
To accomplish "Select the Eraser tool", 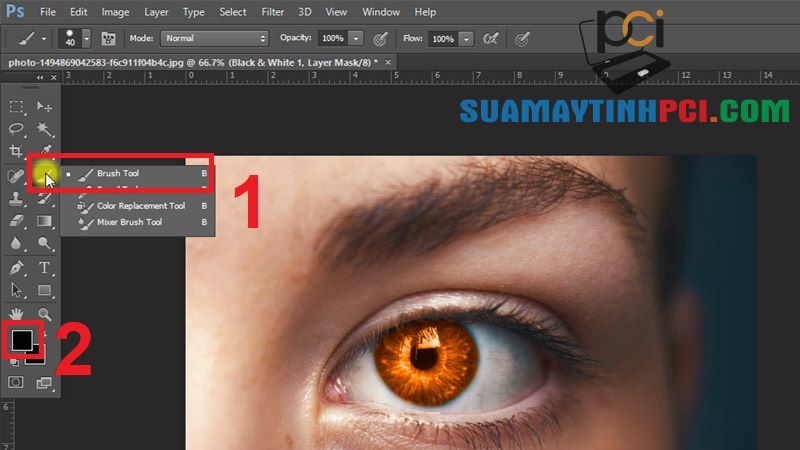I will pos(16,221).
